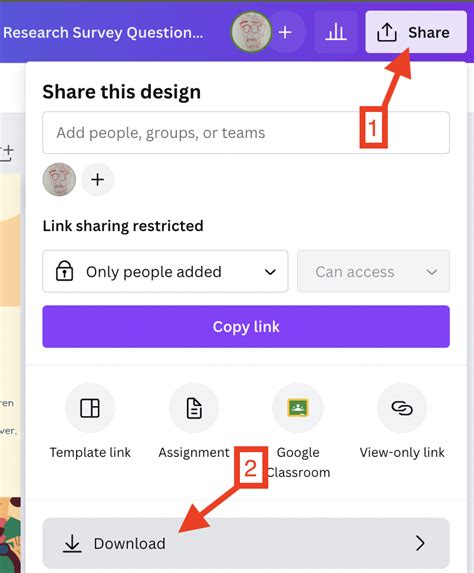Open the Download option

pos(246,543)
